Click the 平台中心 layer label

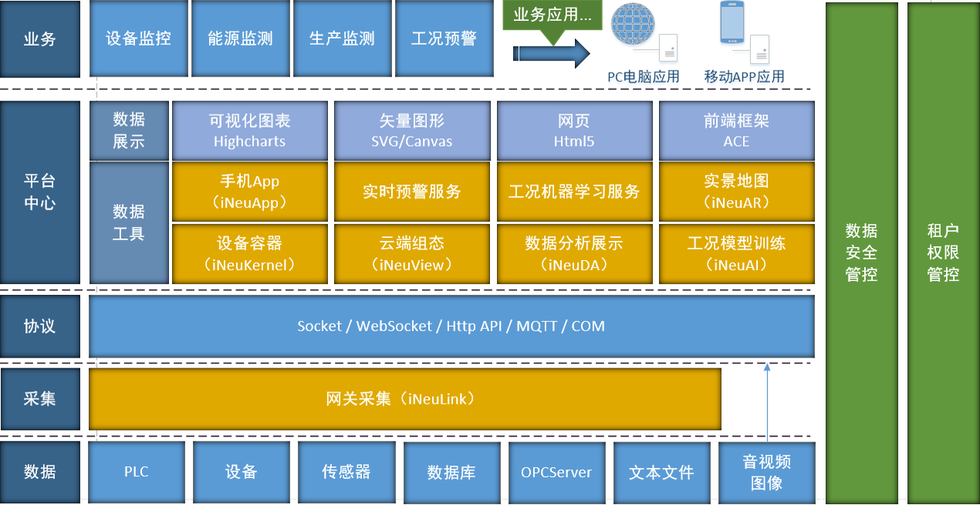coord(40,192)
